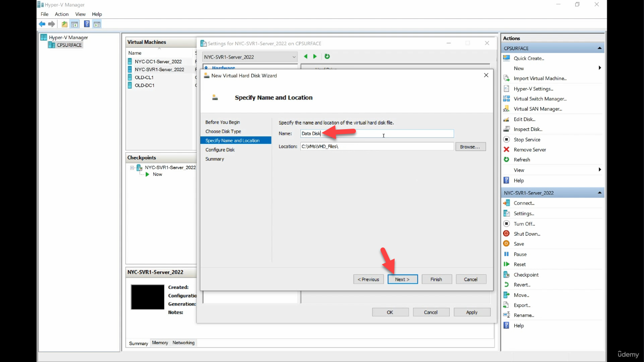
Task: Click the Connect icon for NYC-SVR1
Action: (506, 203)
